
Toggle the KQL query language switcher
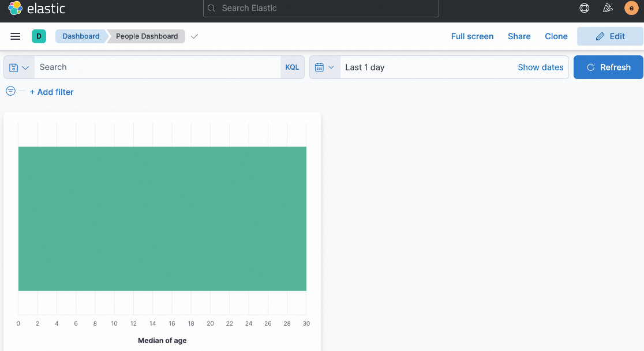292,67
